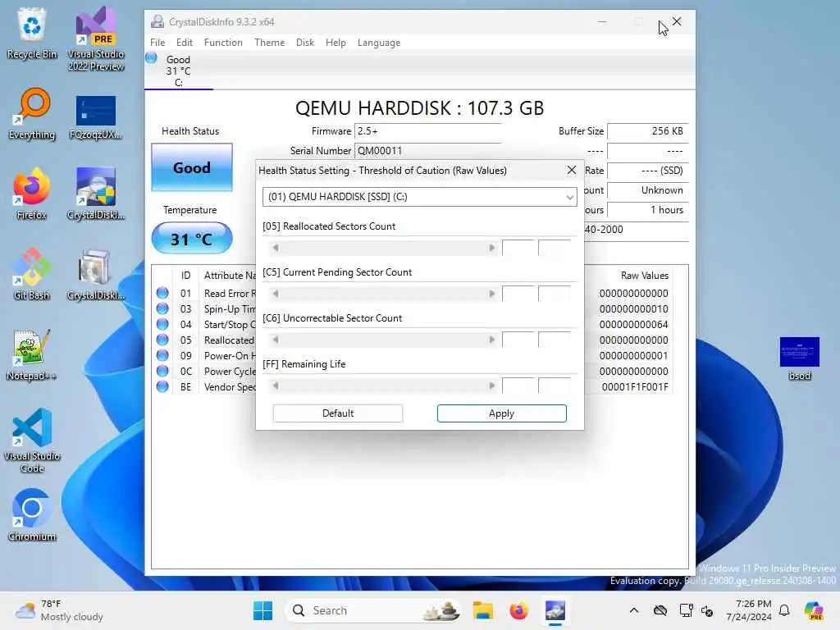This screenshot has height=630, width=840.
Task: Click status circle for attribute 05
Action: coord(162,340)
